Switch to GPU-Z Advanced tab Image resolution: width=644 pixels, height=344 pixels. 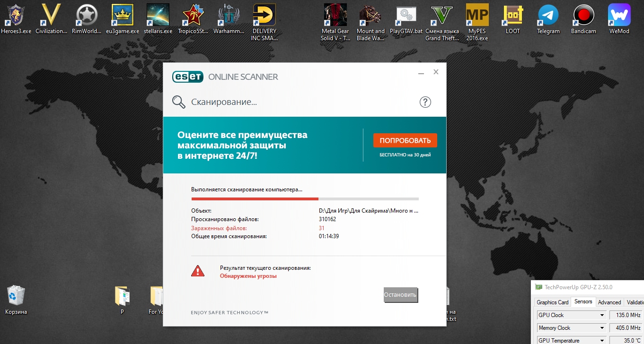click(x=609, y=302)
